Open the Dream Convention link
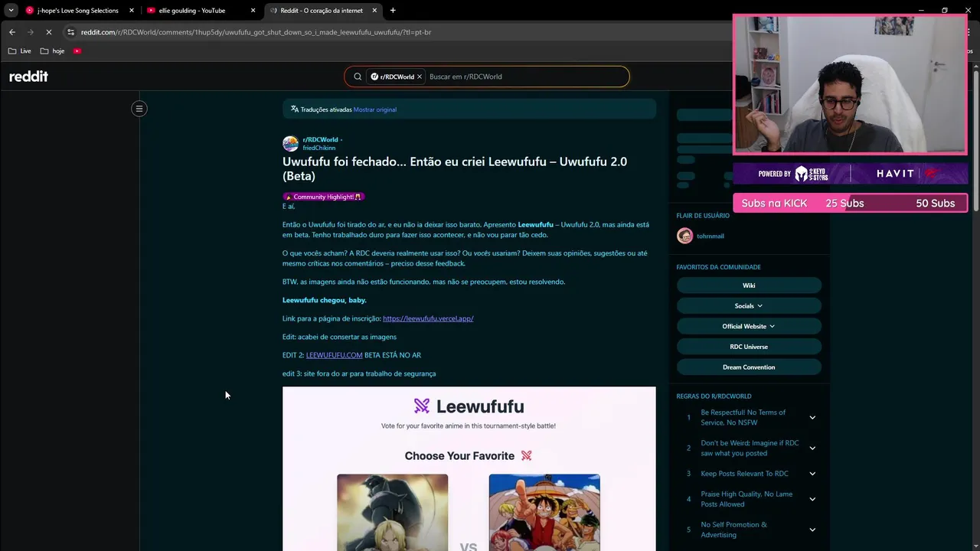 [749, 367]
